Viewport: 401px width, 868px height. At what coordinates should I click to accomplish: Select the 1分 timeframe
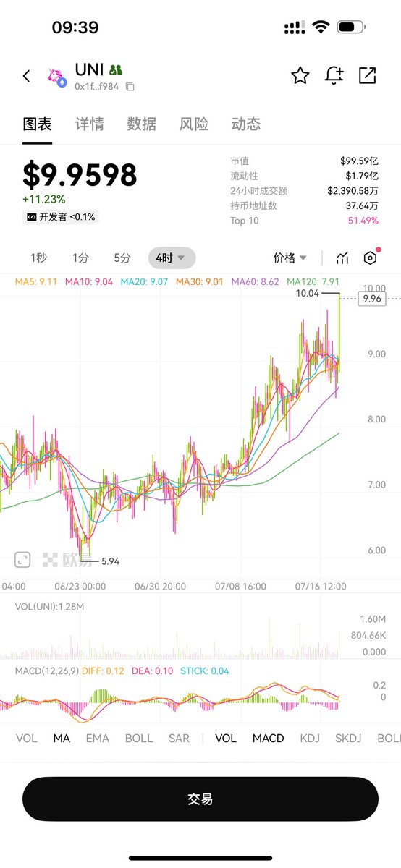click(80, 258)
